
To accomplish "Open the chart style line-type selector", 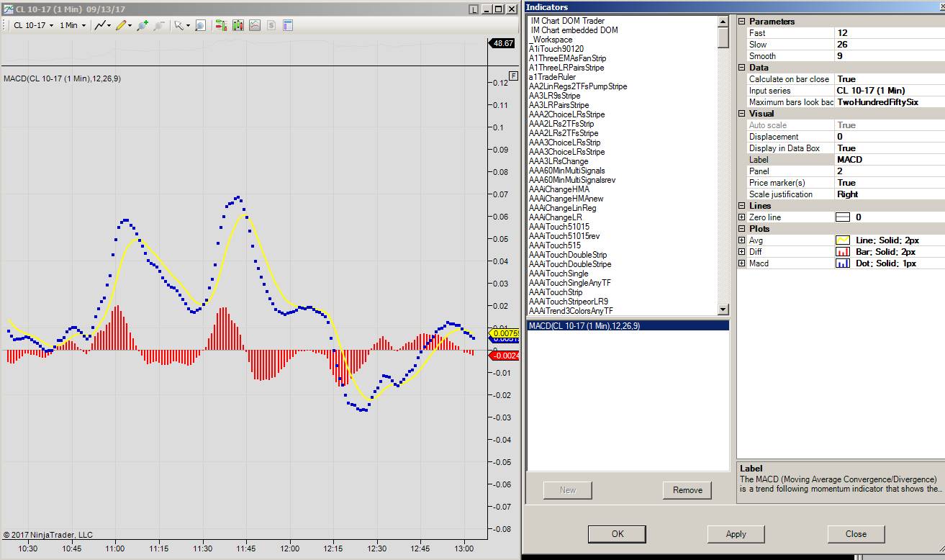I will coord(103,25).
